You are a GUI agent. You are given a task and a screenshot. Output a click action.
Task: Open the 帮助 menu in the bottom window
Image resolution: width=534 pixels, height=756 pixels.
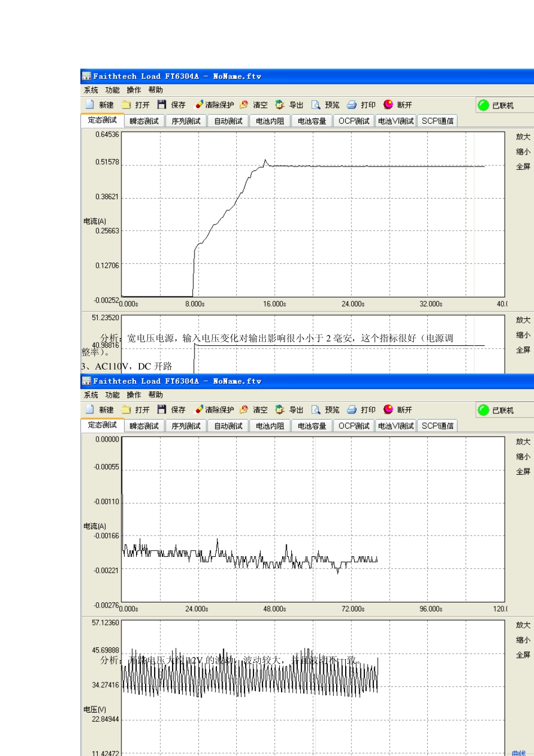(156, 395)
